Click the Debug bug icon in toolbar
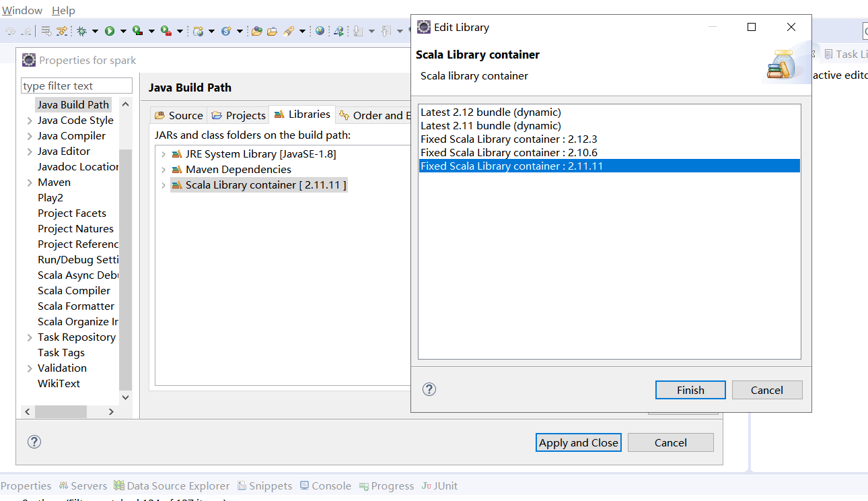This screenshot has width=868, height=501. coord(82,31)
